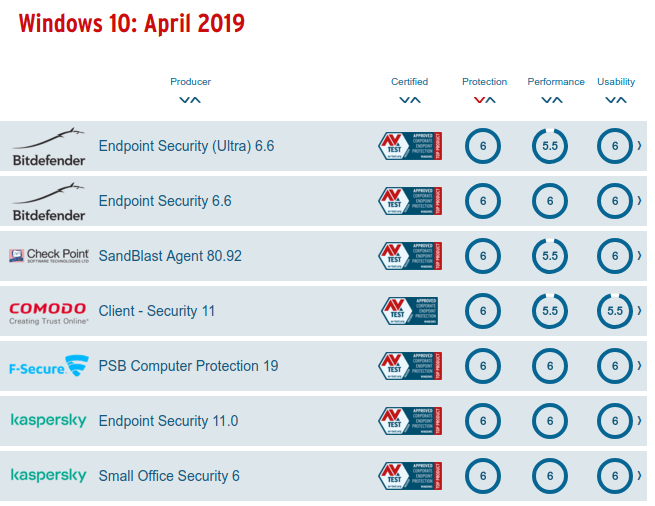Image resolution: width=655 pixels, height=506 pixels.
Task: Open the Client - Security 11 link
Action: click(x=157, y=311)
